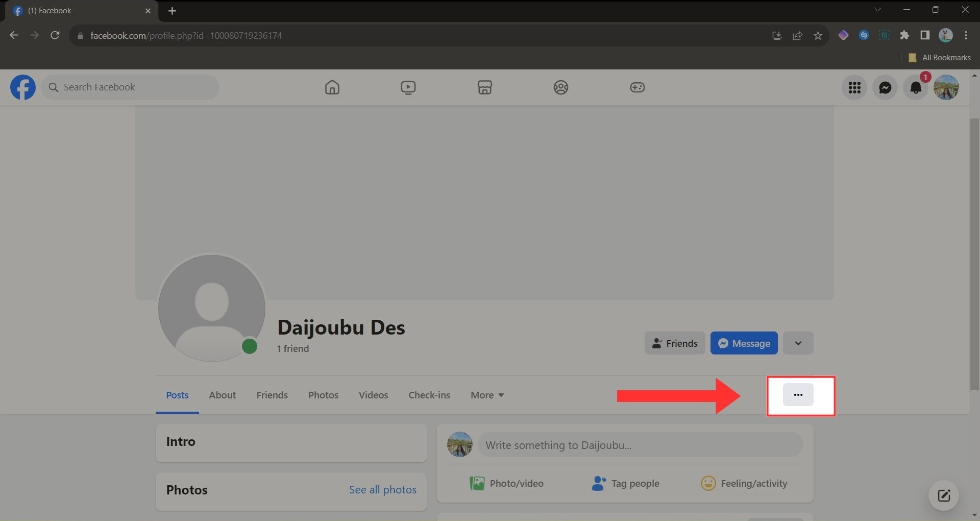Click the Friends status button
This screenshot has width=980, height=521.
pyautogui.click(x=674, y=343)
